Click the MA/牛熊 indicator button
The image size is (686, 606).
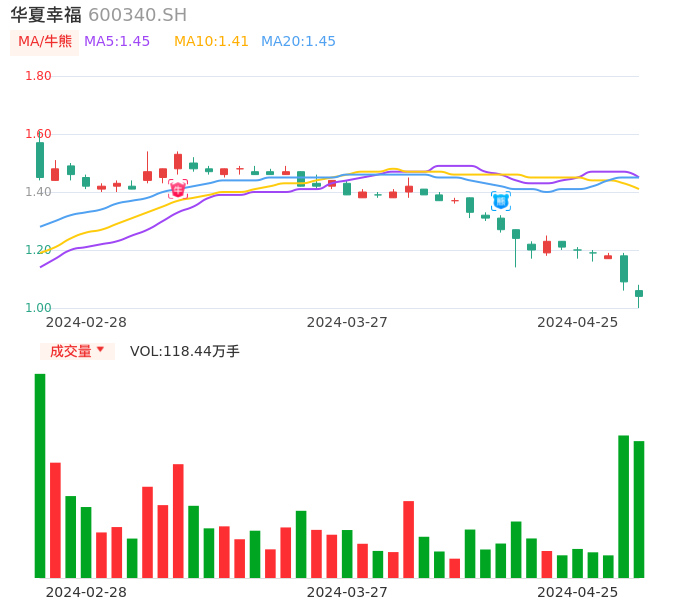point(45,42)
